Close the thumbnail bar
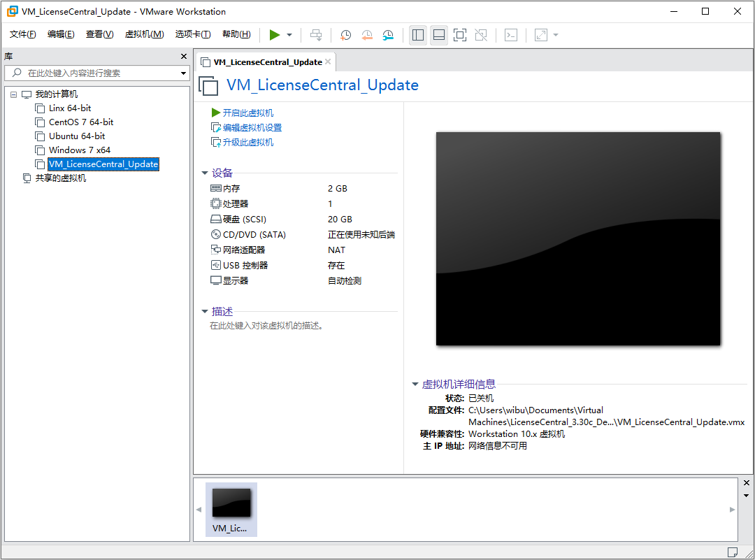 pos(747,483)
